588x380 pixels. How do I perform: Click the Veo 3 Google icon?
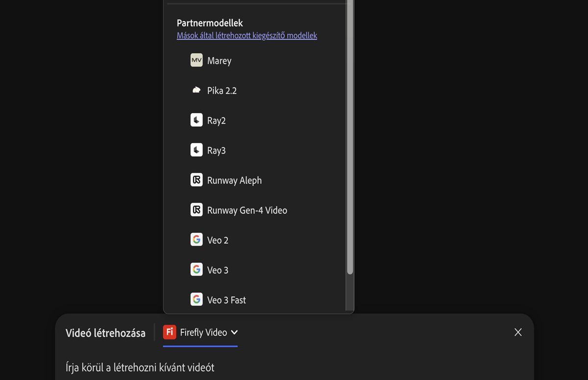pos(196,270)
